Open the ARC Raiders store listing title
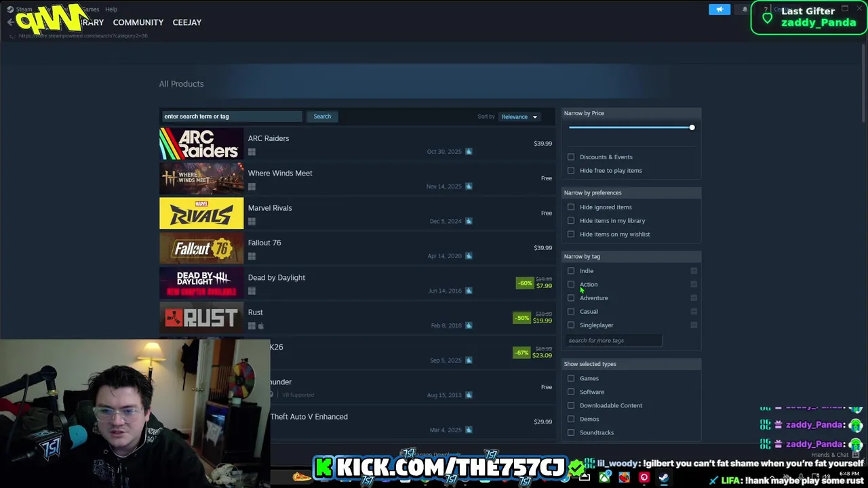Image resolution: width=868 pixels, height=488 pixels. (269, 138)
